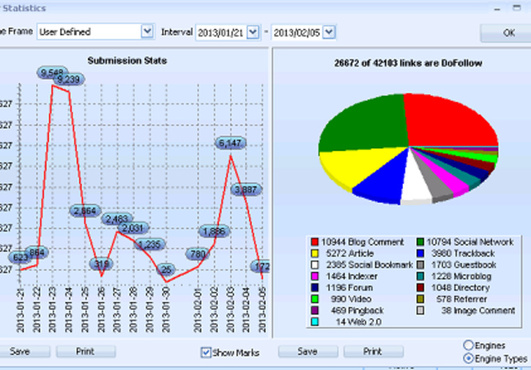Viewport: 531px width, 370px height.
Task: Click the 623 data point mark
Action: pyautogui.click(x=20, y=258)
